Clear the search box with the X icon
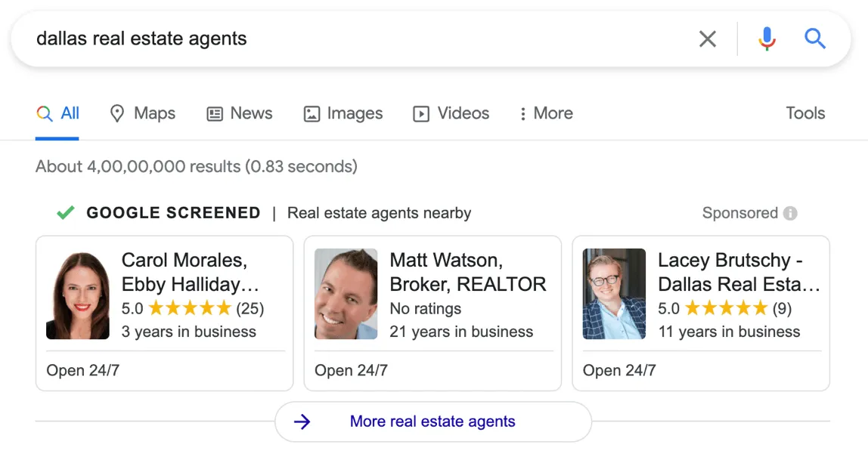The width and height of the screenshot is (868, 457). pyautogui.click(x=708, y=39)
